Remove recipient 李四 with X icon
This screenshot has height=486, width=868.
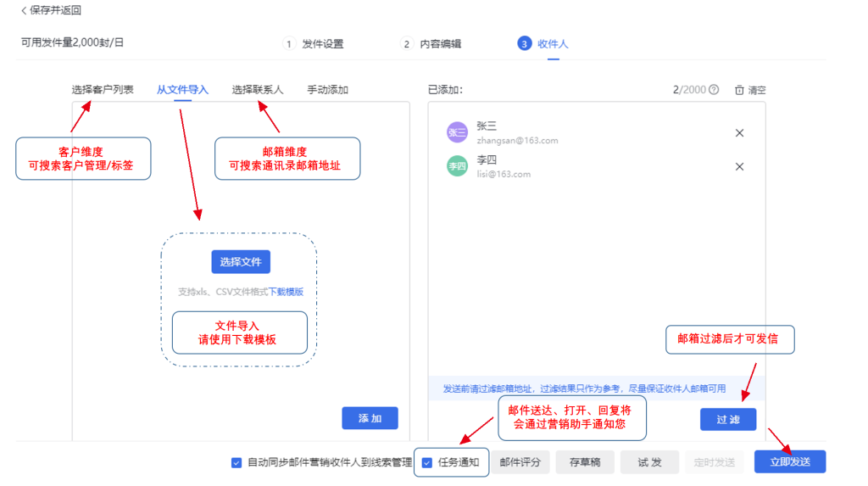click(739, 167)
